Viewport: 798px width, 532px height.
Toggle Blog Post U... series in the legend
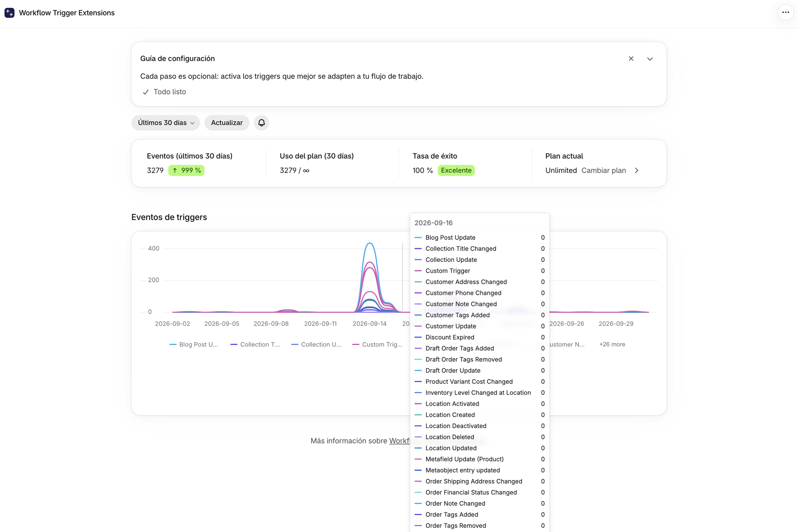(x=194, y=345)
